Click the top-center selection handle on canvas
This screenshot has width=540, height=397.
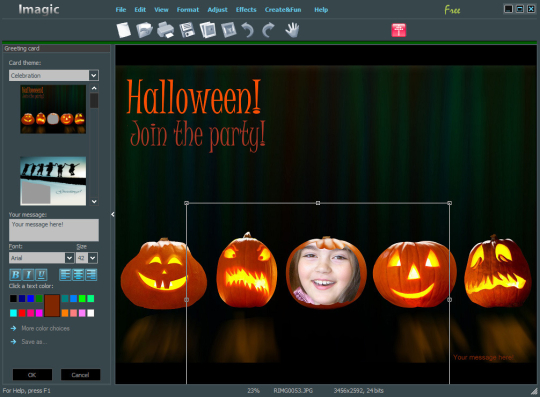pyautogui.click(x=318, y=203)
